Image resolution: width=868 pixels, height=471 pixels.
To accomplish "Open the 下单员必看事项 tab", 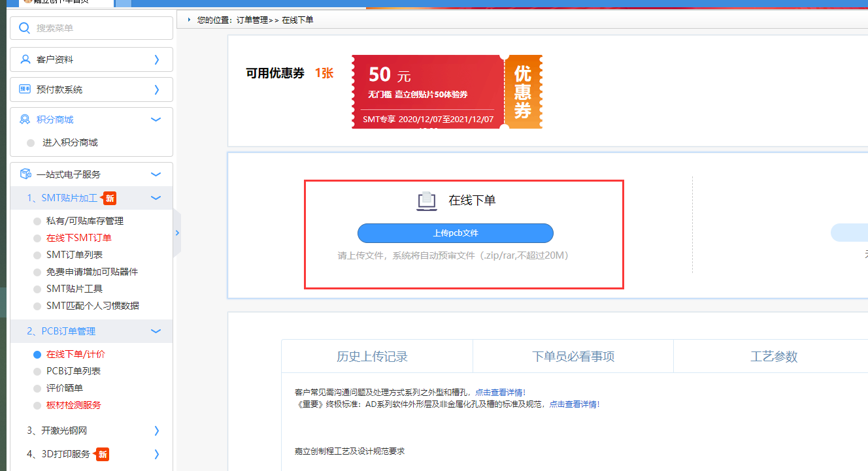I will coord(573,355).
